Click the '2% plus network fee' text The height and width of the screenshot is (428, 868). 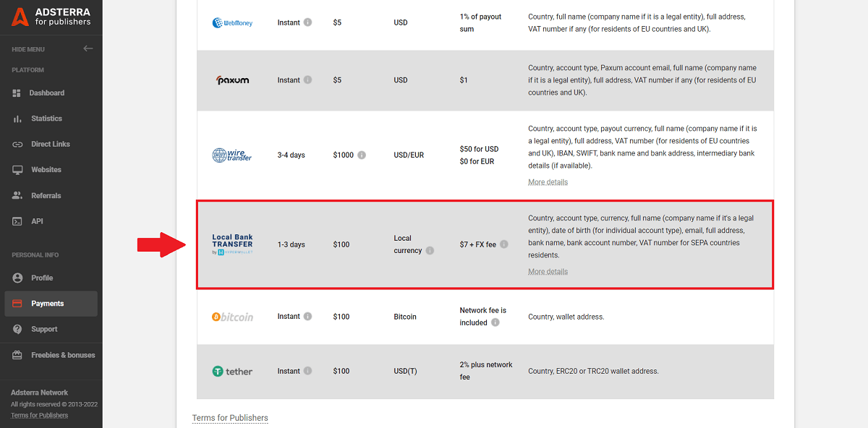[x=486, y=371]
